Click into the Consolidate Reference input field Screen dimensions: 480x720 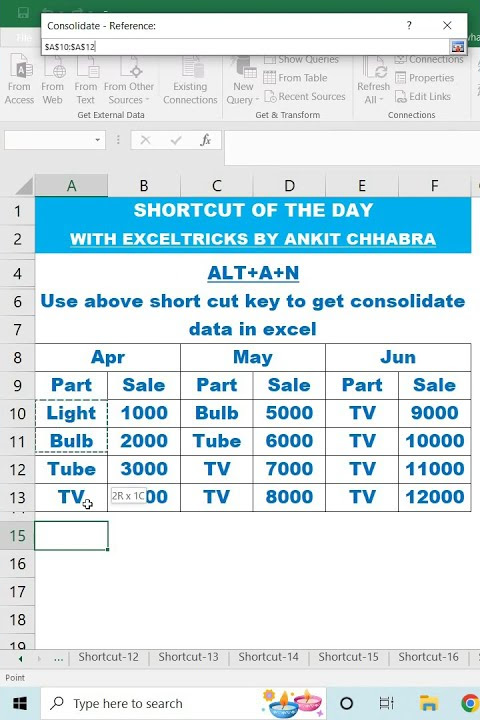246,46
